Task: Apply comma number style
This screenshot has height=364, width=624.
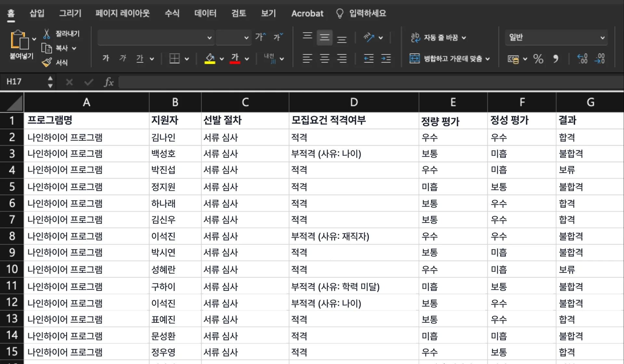Action: click(x=556, y=59)
